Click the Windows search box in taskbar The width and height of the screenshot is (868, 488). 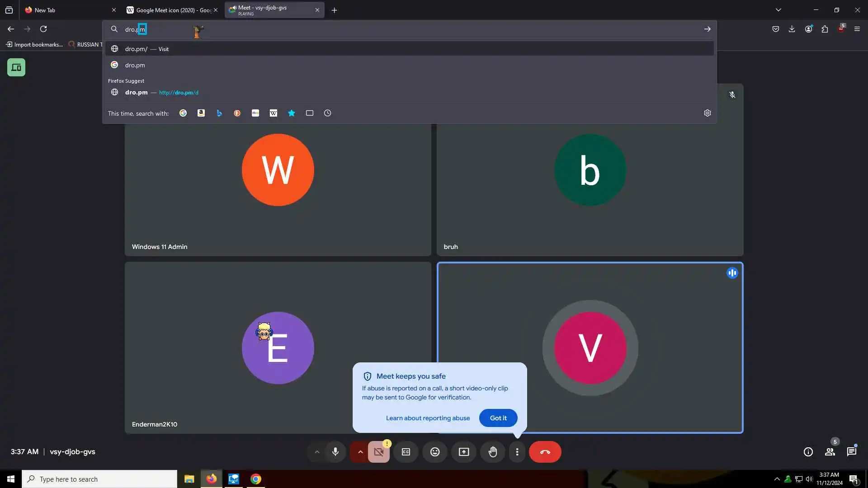coord(99,479)
